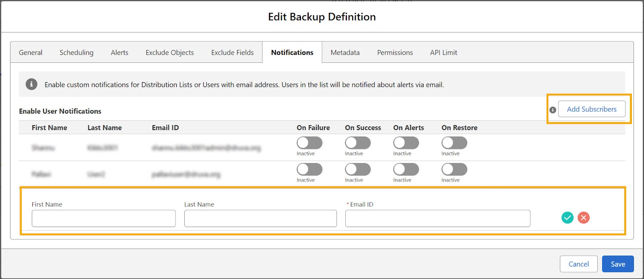Open the Exclude Objects tab

[x=169, y=53]
